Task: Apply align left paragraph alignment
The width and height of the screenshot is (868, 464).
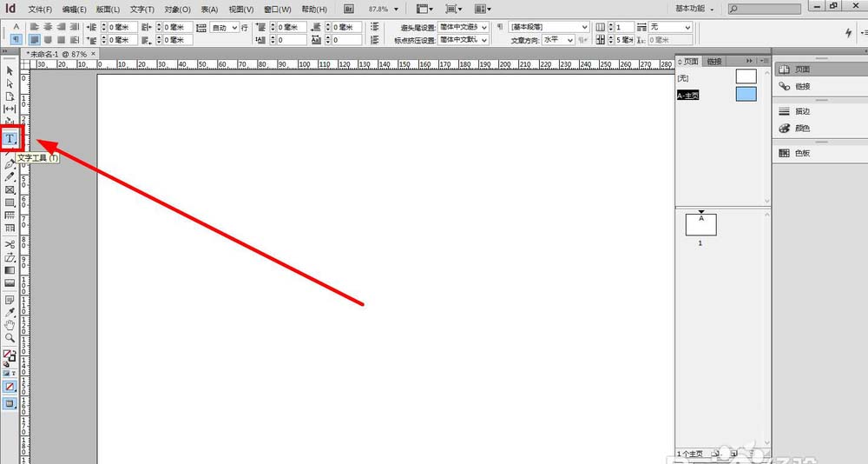Action: pyautogui.click(x=35, y=27)
